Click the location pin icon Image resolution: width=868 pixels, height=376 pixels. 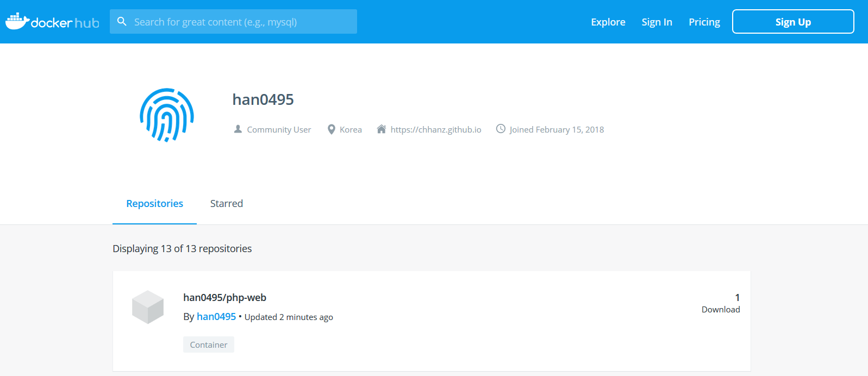[x=331, y=129]
